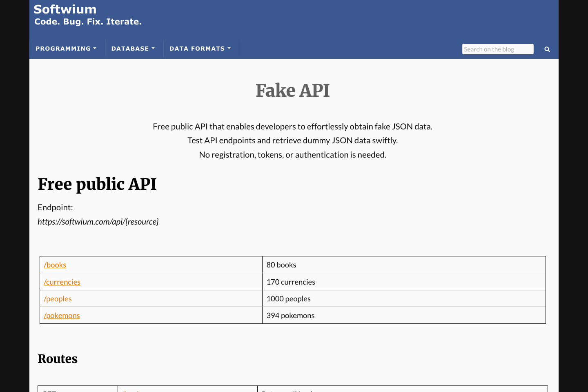588x392 pixels.
Task: Click the 'Search on the blog' field
Action: (x=498, y=49)
